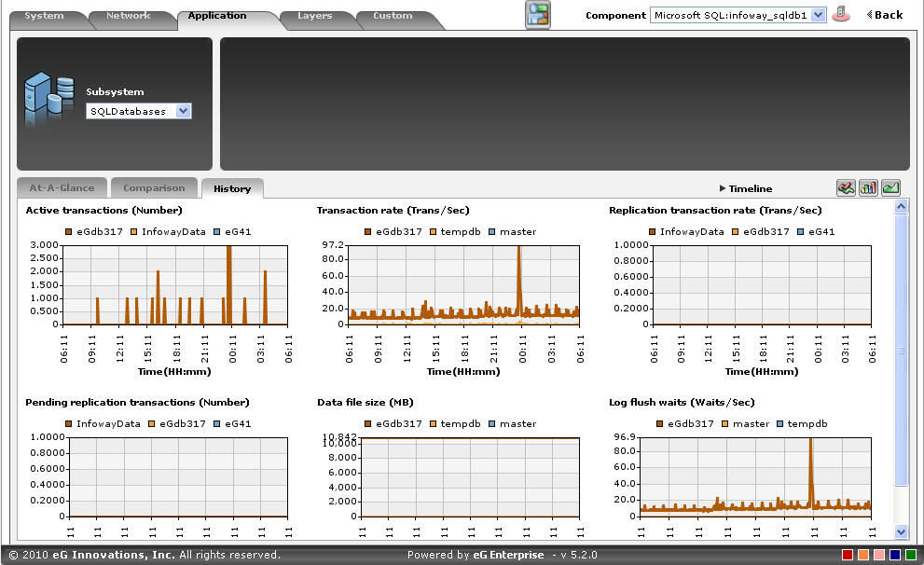Click the "Log flush waits (Waits/Sec)" title
The width and height of the screenshot is (924, 565).
(x=682, y=403)
